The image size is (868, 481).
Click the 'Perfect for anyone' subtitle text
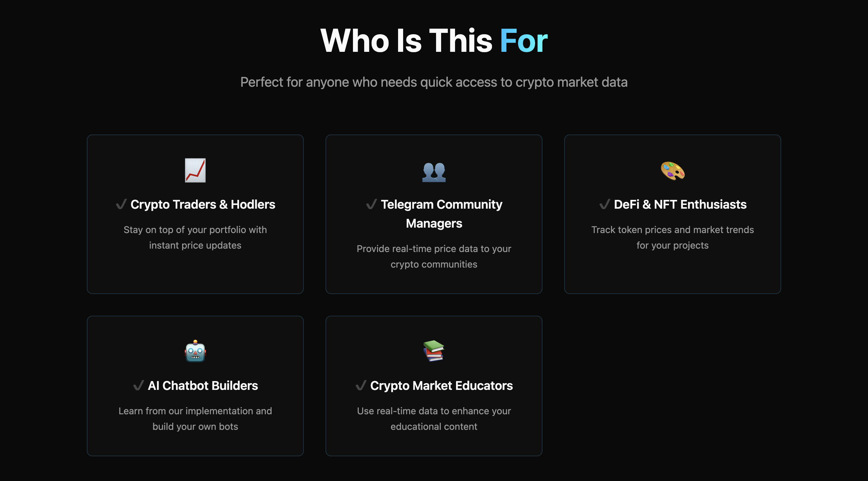[x=434, y=82]
